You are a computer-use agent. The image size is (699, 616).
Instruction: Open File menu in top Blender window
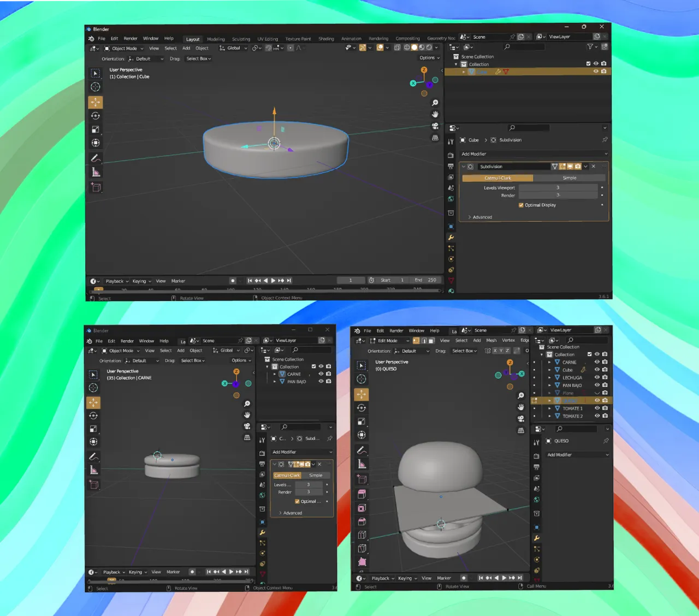point(102,38)
